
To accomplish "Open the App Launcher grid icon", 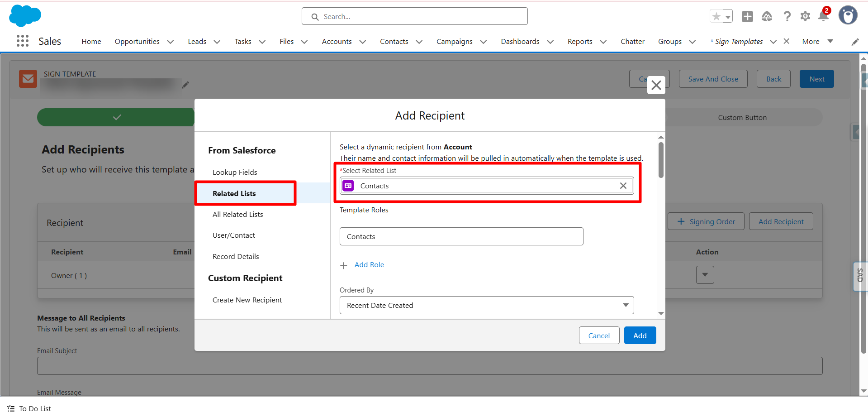I will point(23,41).
